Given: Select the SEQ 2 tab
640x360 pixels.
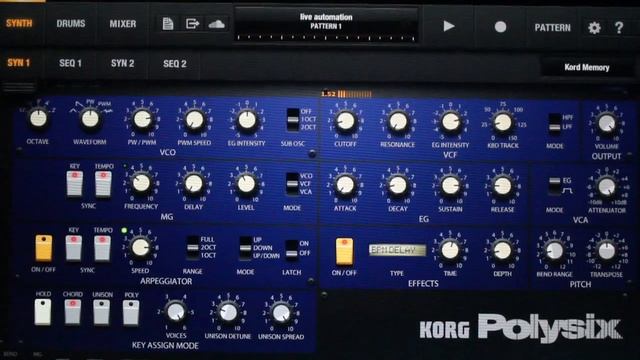Looking at the screenshot, I should (175, 64).
